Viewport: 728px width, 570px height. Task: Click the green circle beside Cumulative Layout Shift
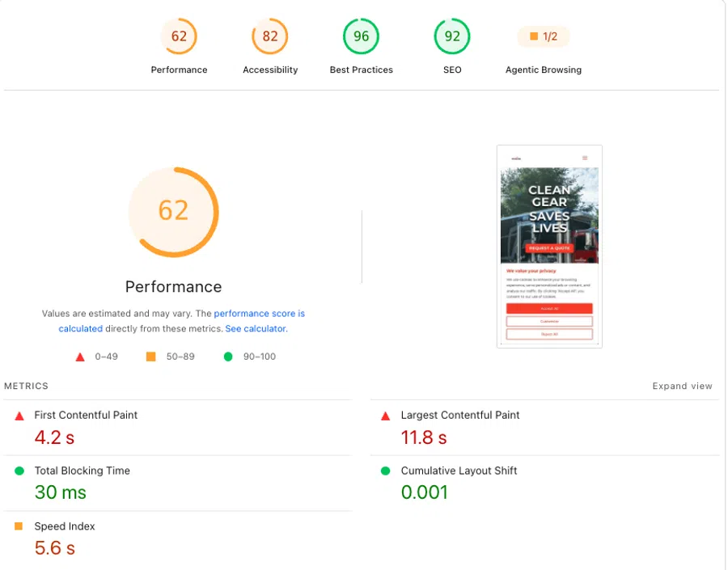385,471
